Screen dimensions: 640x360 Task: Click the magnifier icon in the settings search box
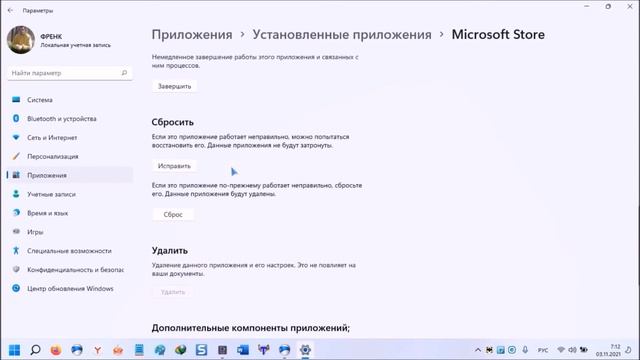click(x=124, y=73)
